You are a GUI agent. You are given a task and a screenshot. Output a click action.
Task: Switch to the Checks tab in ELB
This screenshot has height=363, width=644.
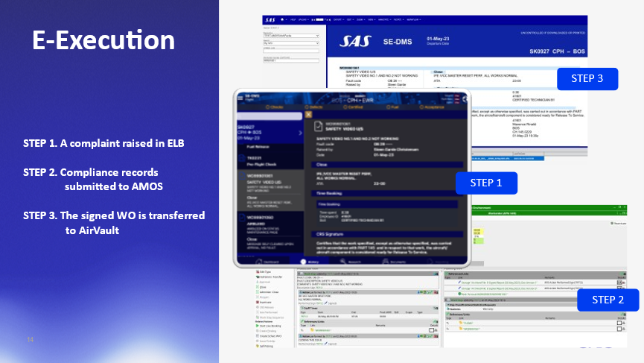click(x=275, y=107)
